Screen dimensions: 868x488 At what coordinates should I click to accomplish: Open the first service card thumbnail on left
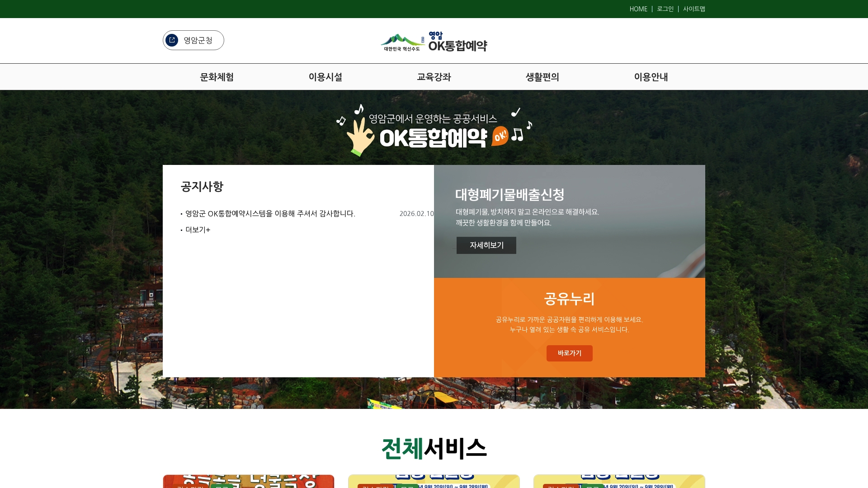coord(249,481)
